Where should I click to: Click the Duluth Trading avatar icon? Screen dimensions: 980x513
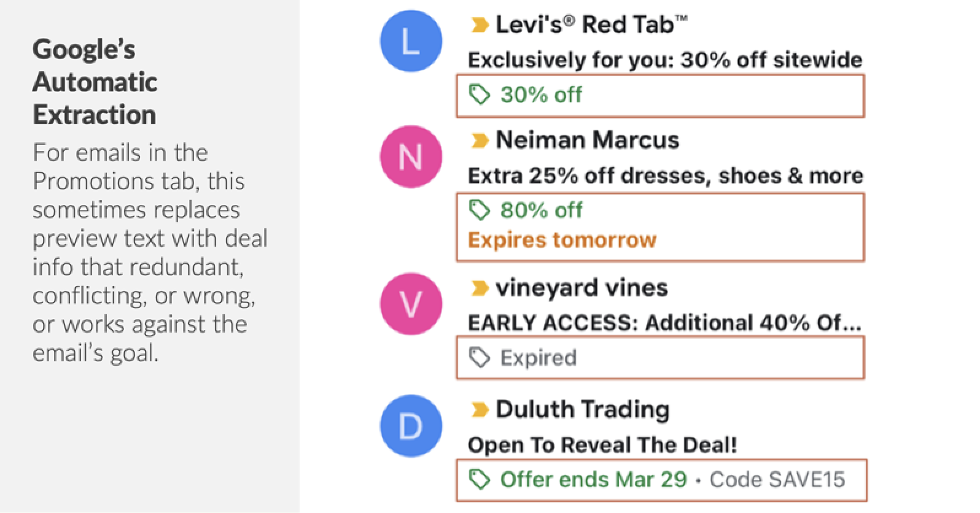coord(411,425)
